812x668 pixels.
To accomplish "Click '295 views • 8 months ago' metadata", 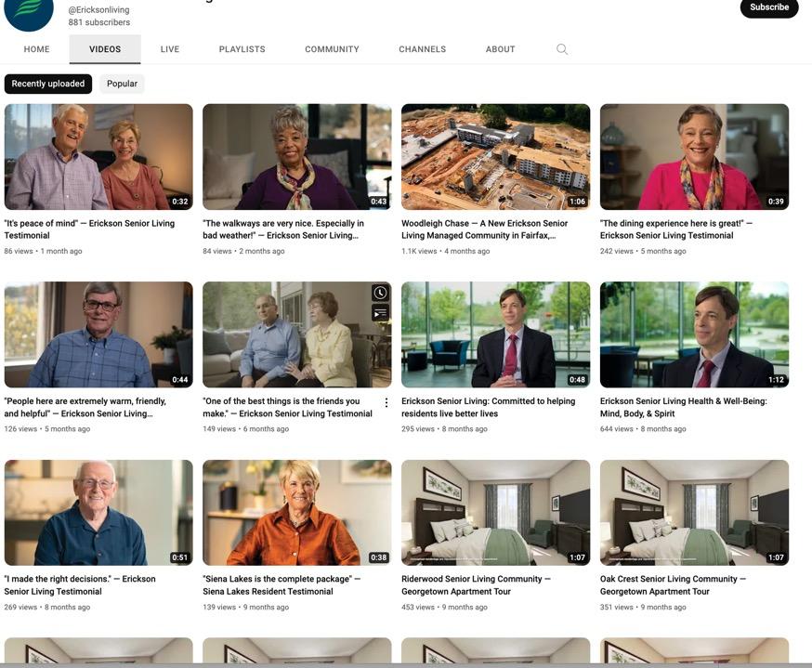I will click(444, 428).
